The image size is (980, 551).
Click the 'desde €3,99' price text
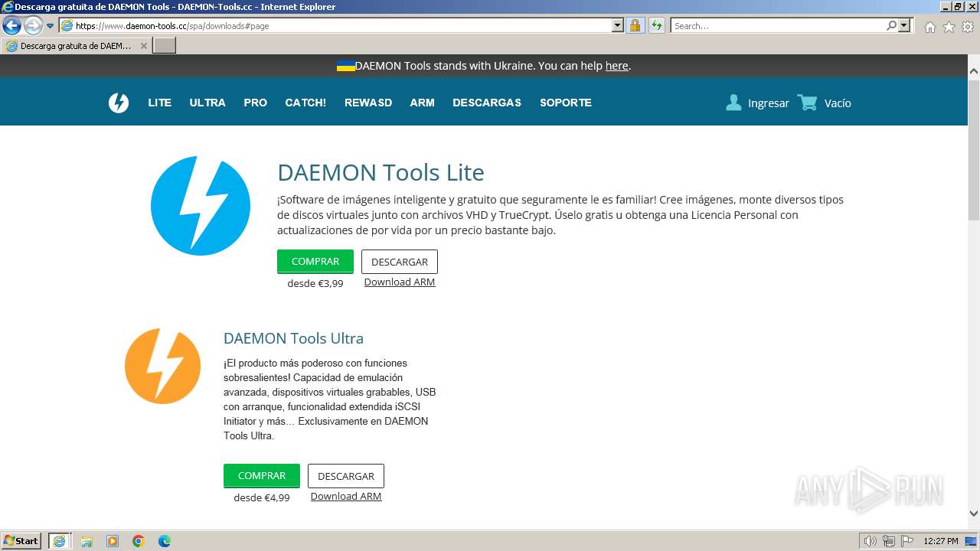coord(315,283)
